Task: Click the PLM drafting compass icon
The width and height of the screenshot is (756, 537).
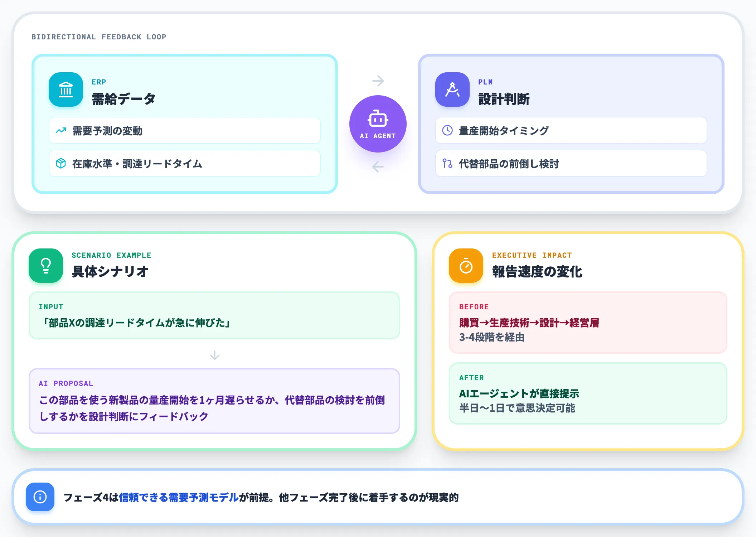Action: click(452, 89)
